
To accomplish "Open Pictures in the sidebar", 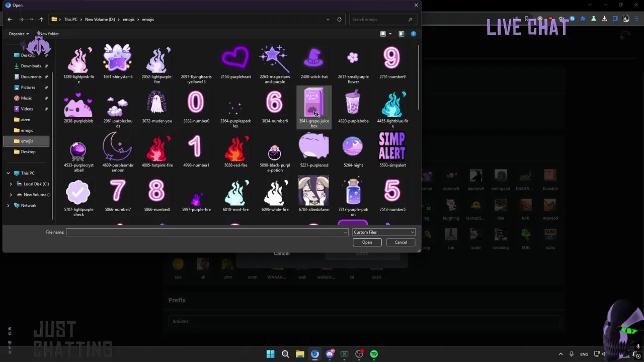I will point(28,87).
